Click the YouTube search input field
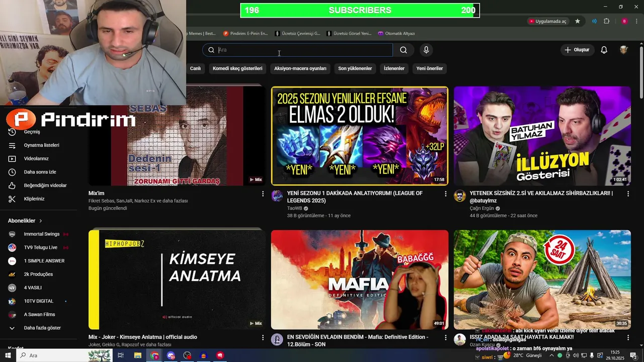Viewport: 644px width, 362px height. click(298, 50)
